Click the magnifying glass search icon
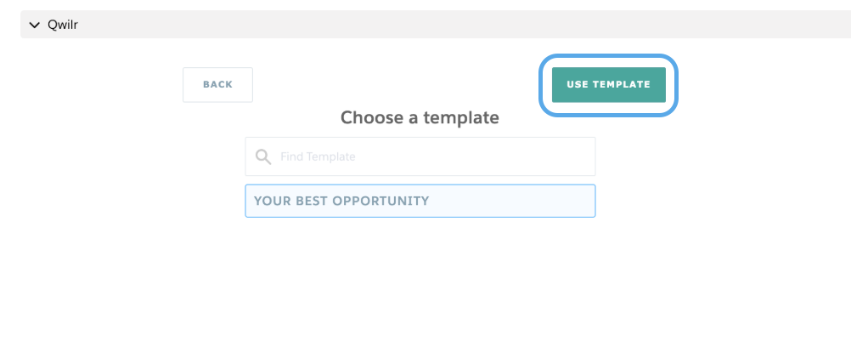868x352 pixels. pyautogui.click(x=263, y=157)
